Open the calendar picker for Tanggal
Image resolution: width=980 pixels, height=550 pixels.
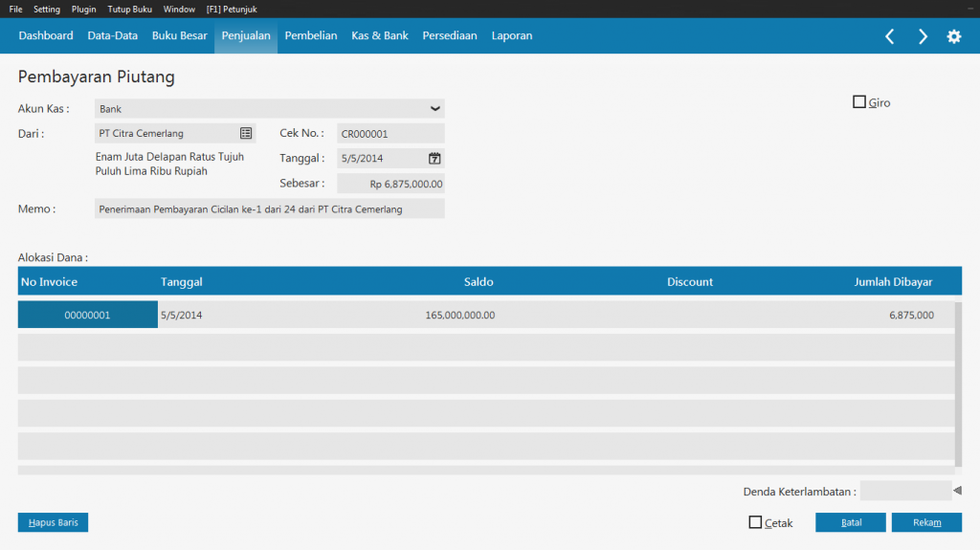434,159
